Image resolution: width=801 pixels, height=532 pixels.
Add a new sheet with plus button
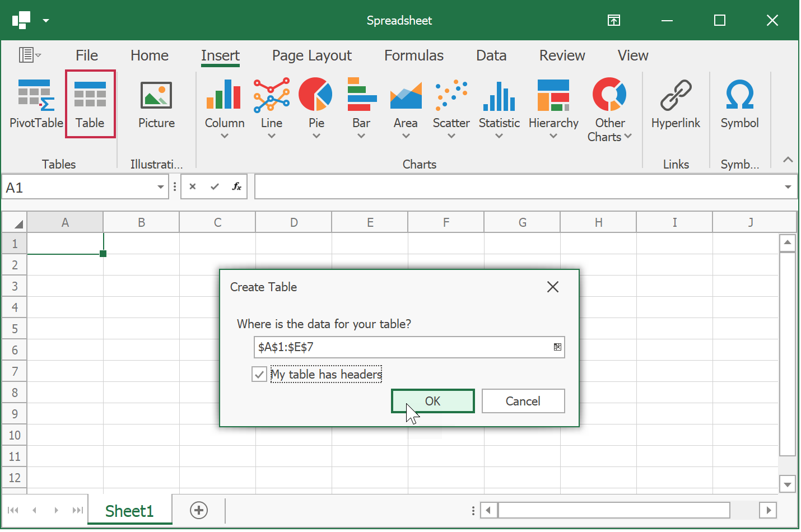click(199, 510)
